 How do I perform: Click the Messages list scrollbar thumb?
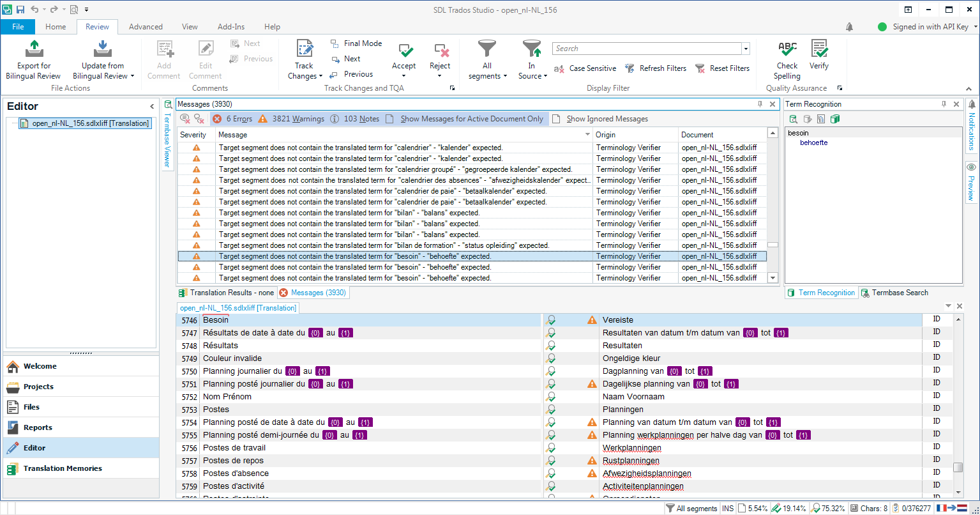pyautogui.click(x=773, y=245)
